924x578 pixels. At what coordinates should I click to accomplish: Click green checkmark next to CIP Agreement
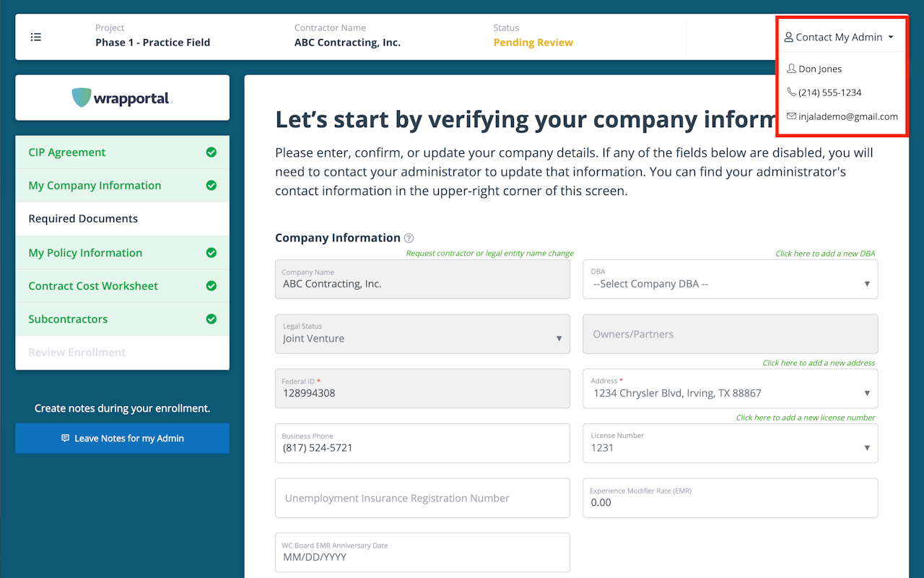point(212,152)
